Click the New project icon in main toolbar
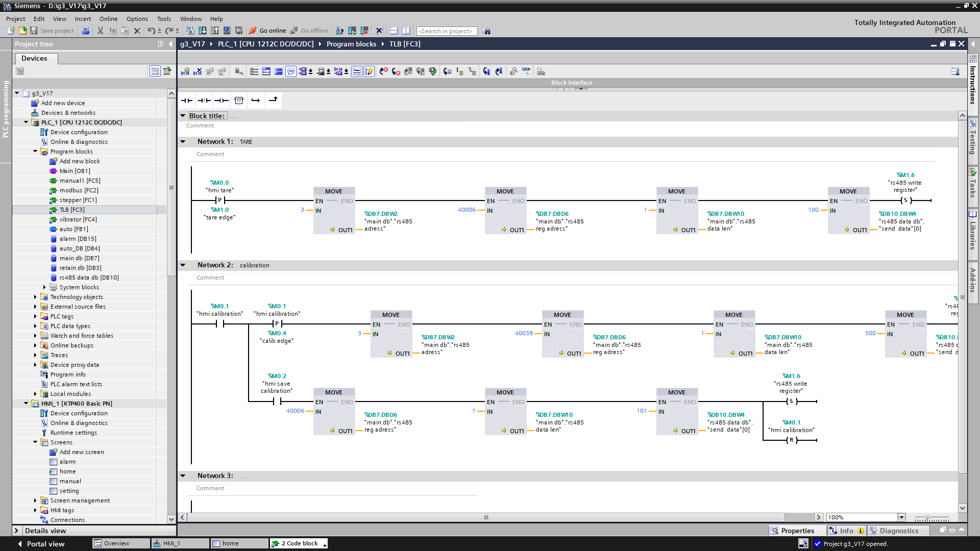Viewport: 980px width, 551px height. click(11, 31)
